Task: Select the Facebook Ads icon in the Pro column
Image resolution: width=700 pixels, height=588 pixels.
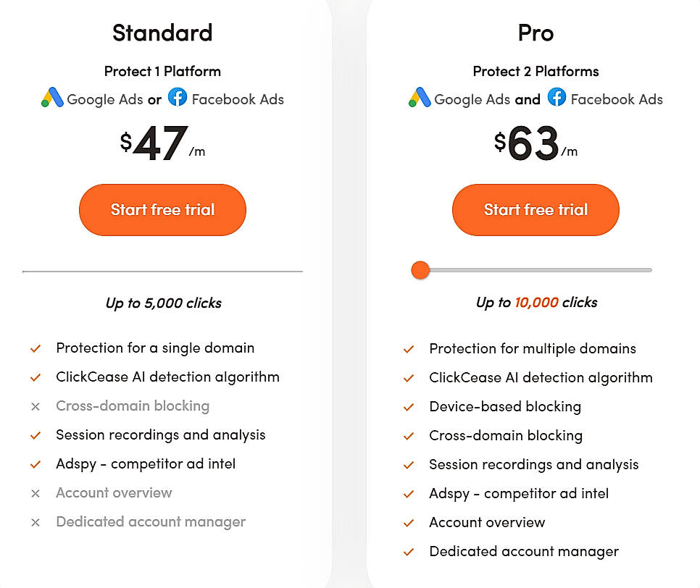Action: [555, 98]
